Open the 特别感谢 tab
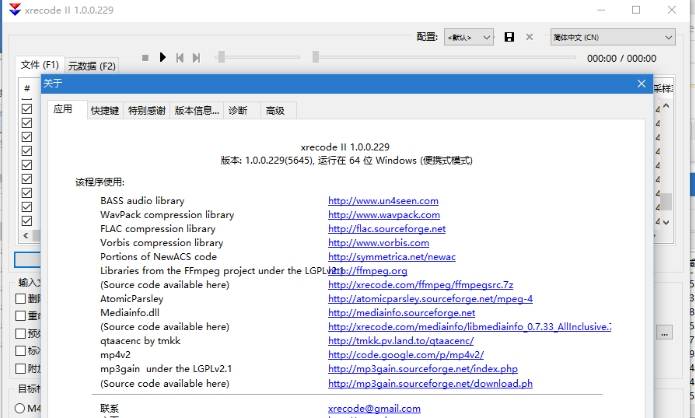 click(147, 110)
